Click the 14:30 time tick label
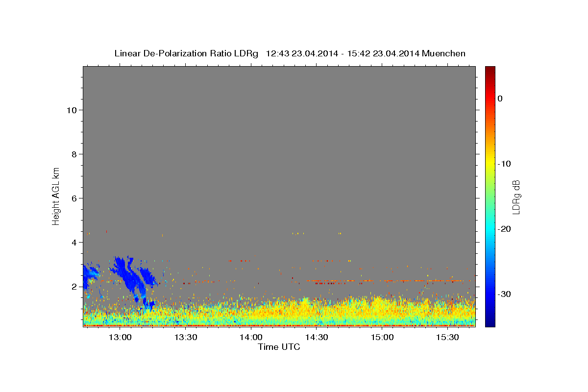Screen dimensions: 588x392 (317, 337)
